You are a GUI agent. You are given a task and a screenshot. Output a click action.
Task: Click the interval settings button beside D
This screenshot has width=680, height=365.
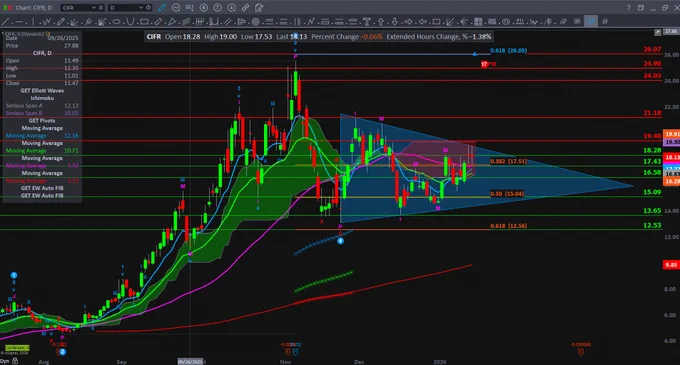point(148,8)
